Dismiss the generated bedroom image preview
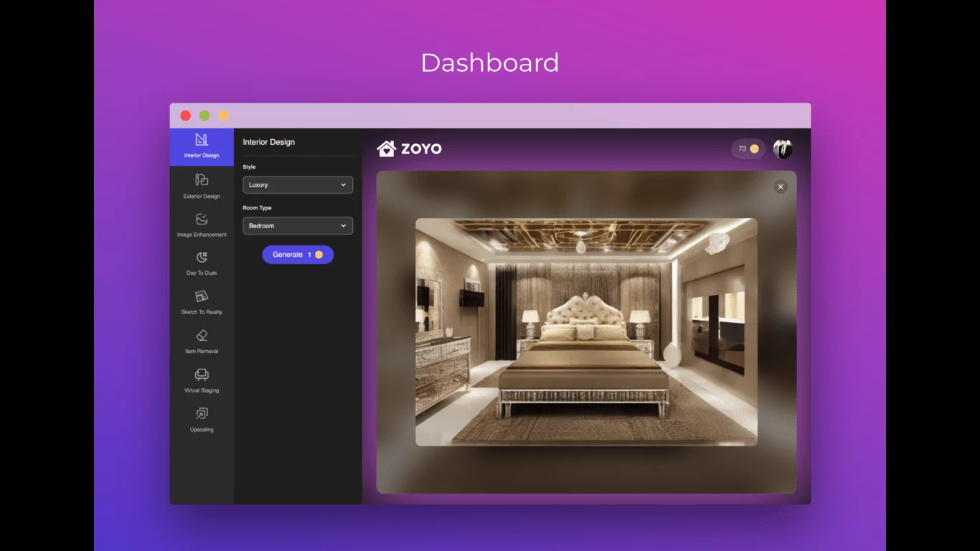Screen dimensions: 980x551 [x=780, y=187]
